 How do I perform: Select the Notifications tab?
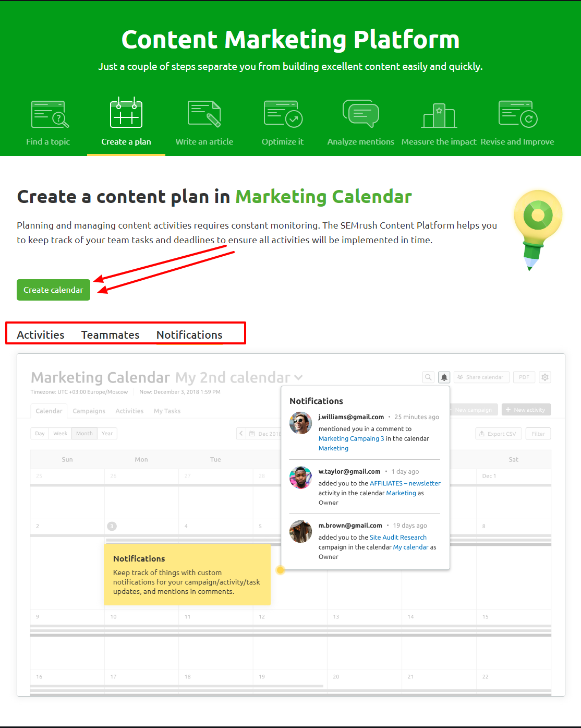coord(189,335)
